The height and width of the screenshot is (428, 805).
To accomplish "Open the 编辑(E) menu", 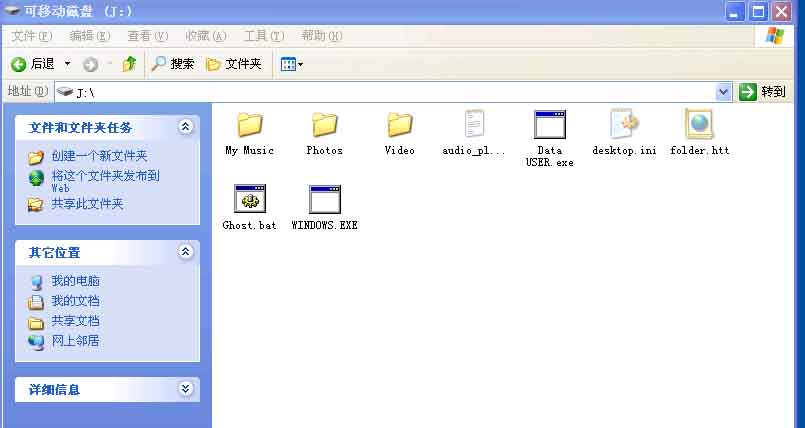I will [x=90, y=36].
